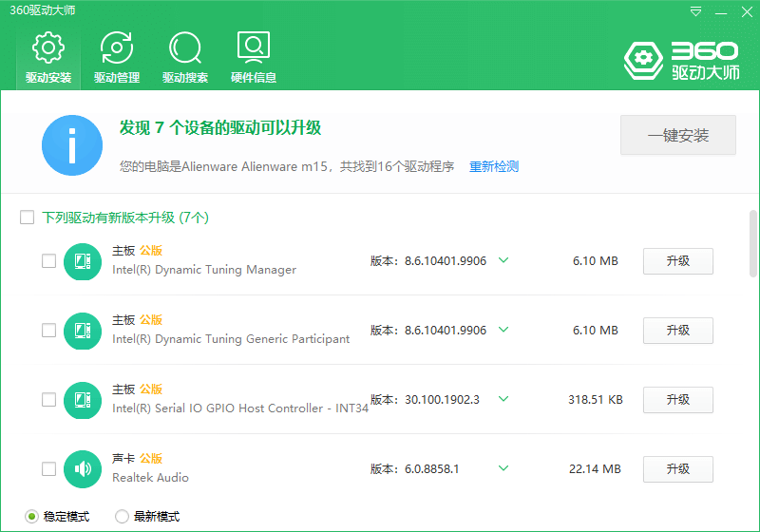Click the Serial IO GPIO motherboard icon

(x=83, y=400)
